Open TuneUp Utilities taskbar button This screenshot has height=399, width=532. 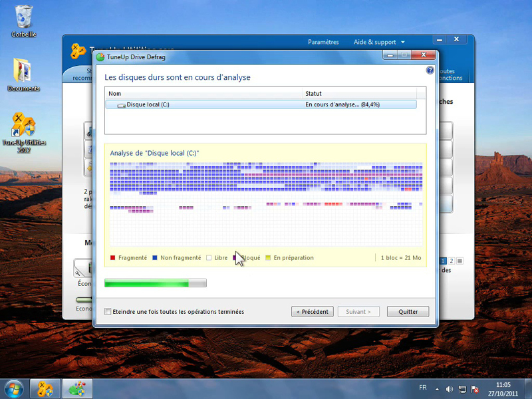point(45,389)
